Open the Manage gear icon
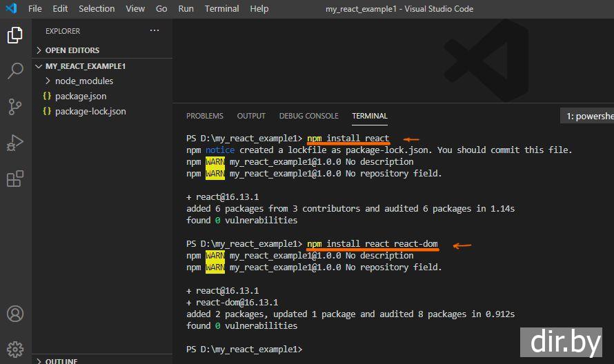Image resolution: width=614 pixels, height=364 pixels. coord(15,350)
